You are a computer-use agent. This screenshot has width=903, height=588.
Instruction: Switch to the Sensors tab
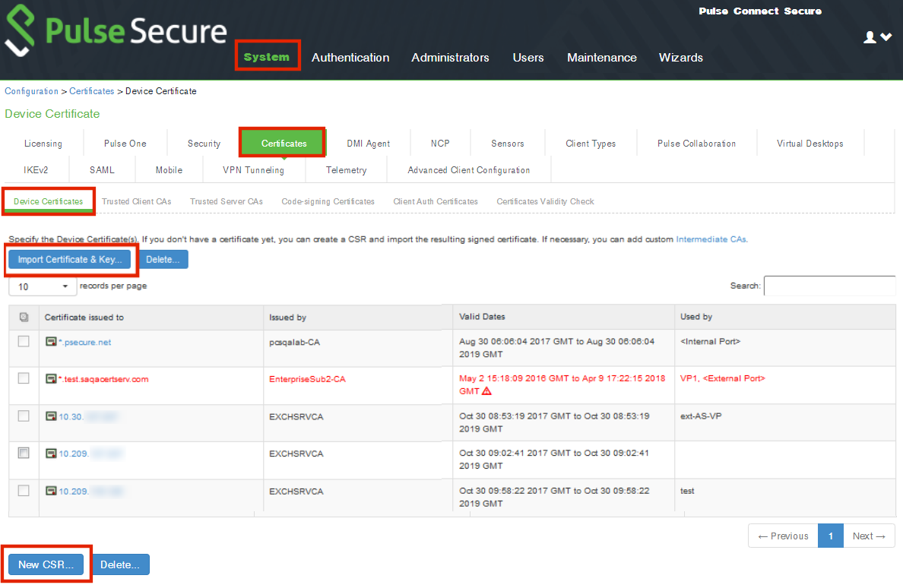tap(507, 144)
